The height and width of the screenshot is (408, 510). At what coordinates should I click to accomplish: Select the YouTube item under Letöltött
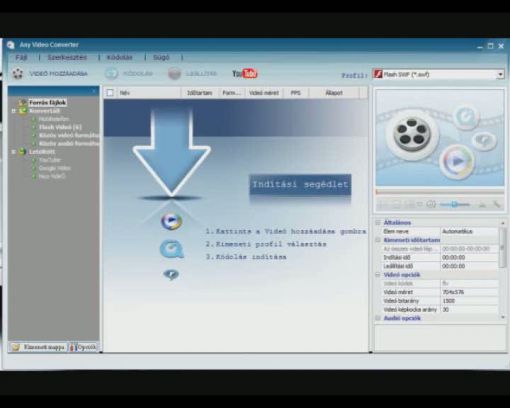[x=50, y=160]
